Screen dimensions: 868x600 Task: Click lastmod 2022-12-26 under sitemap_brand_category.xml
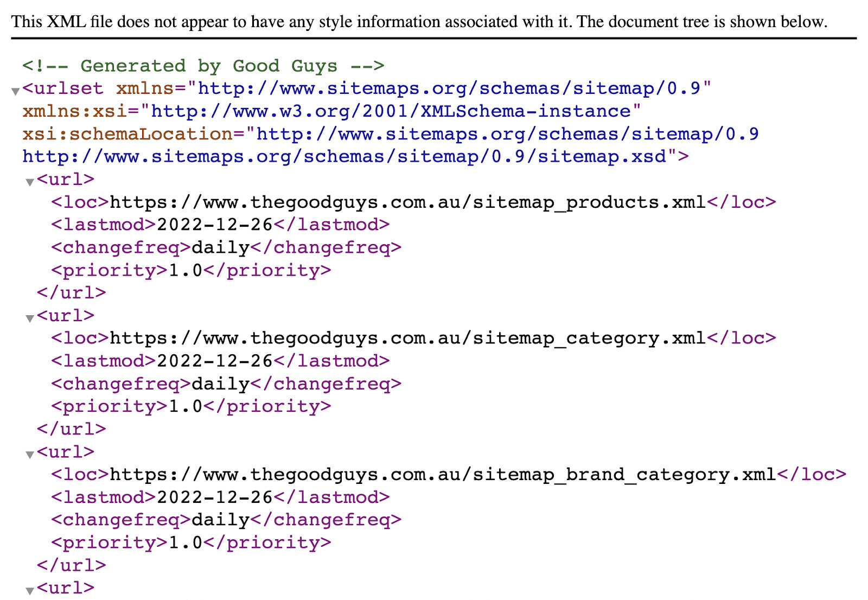point(220,497)
